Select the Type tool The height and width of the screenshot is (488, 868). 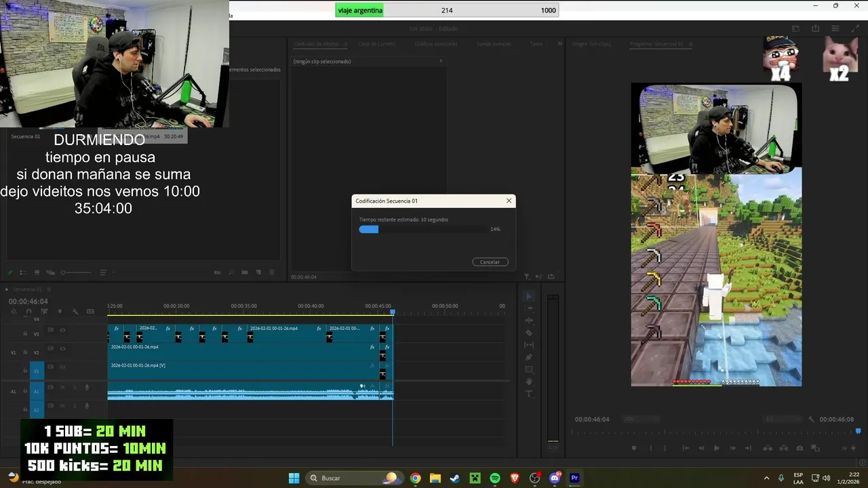[x=529, y=394]
